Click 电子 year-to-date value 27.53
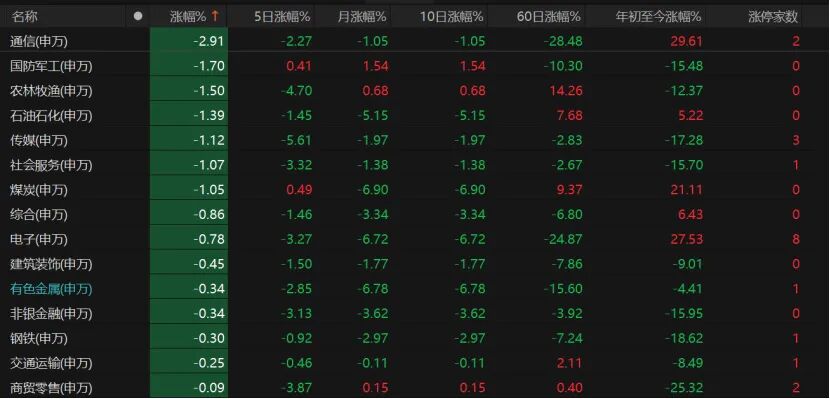The image size is (830, 399). pos(687,239)
